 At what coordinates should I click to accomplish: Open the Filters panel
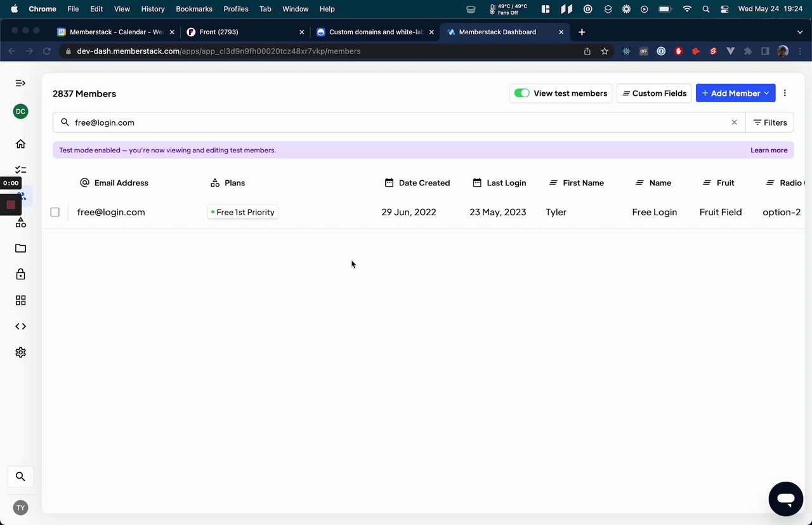[769, 123]
